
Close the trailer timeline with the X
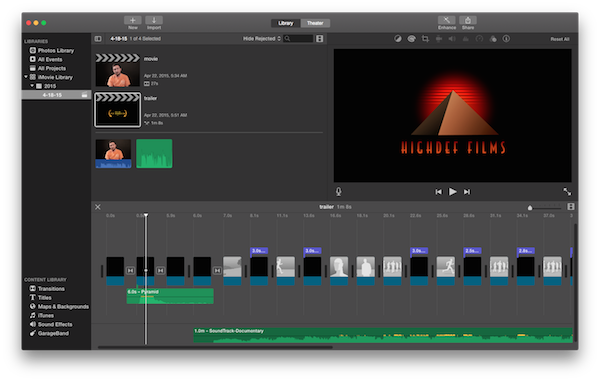(x=98, y=207)
